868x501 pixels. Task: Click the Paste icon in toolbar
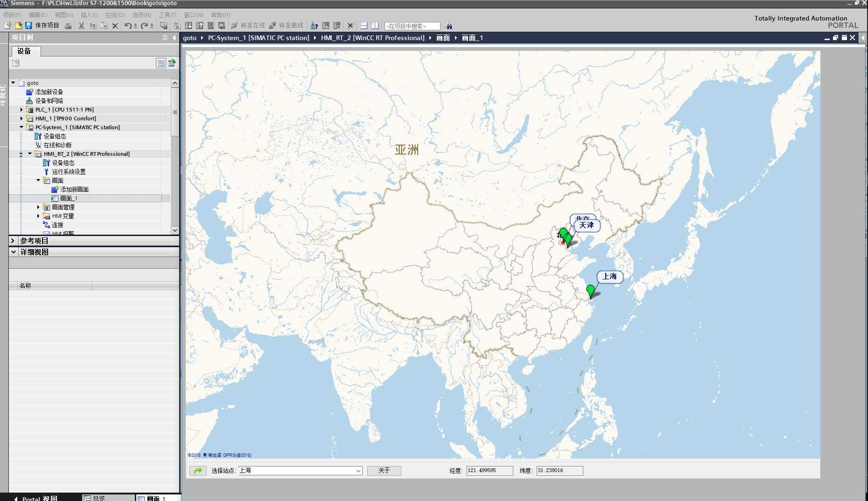(x=104, y=26)
